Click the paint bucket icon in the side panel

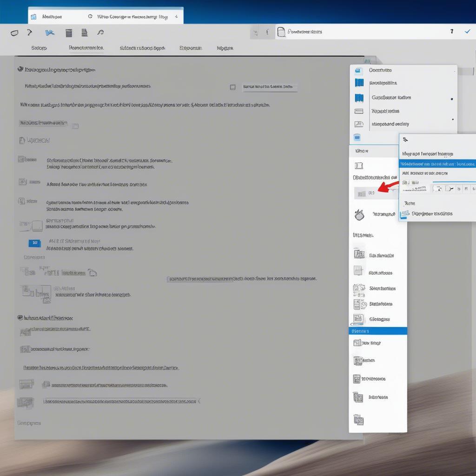[x=359, y=215]
